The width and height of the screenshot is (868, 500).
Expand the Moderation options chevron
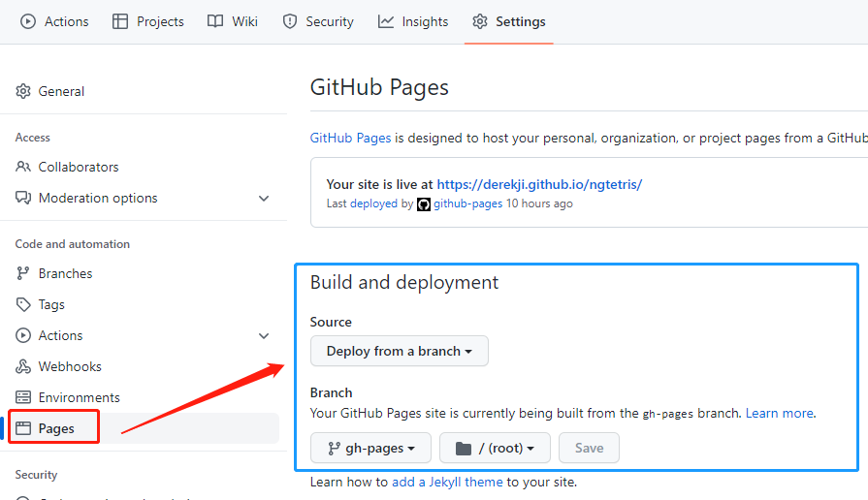(x=264, y=198)
